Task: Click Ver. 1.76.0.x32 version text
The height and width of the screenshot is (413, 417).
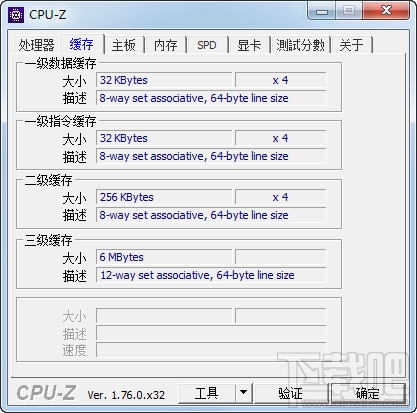Action: [126, 395]
